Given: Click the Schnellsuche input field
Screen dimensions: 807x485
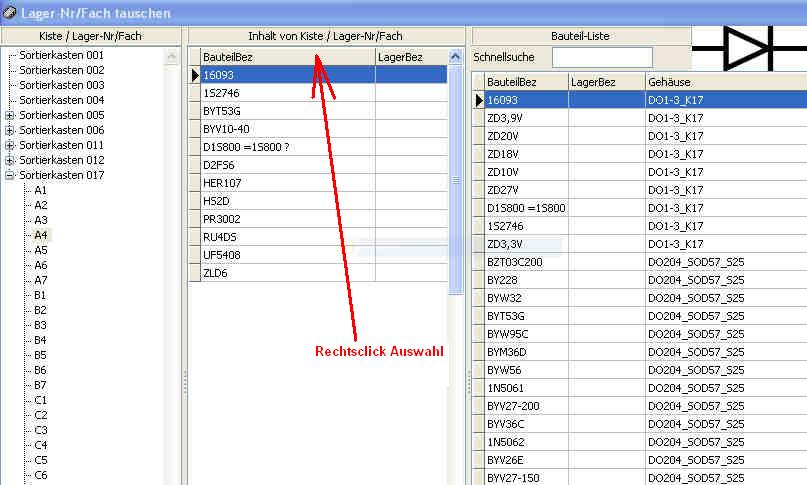Looking at the screenshot, I should click(x=602, y=57).
